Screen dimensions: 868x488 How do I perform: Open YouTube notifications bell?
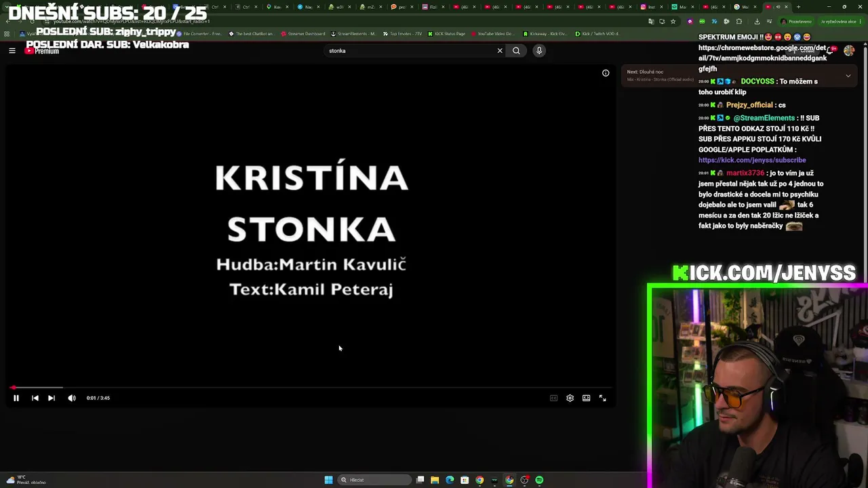tap(831, 50)
